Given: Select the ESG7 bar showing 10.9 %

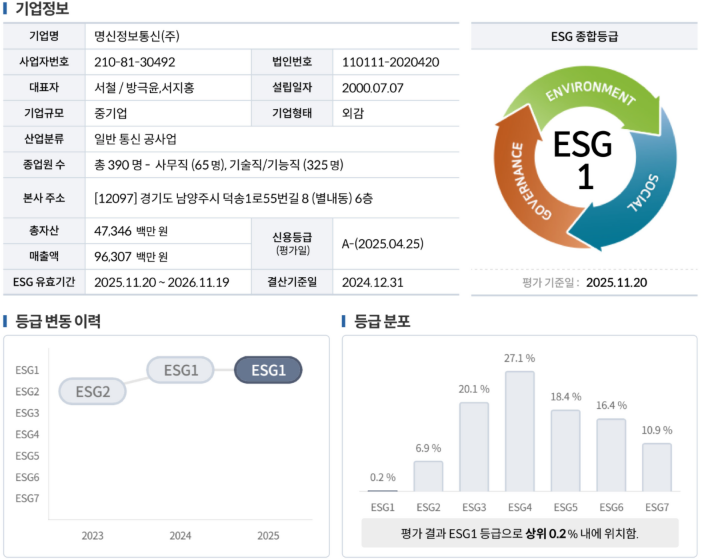Looking at the screenshot, I should (x=657, y=467).
